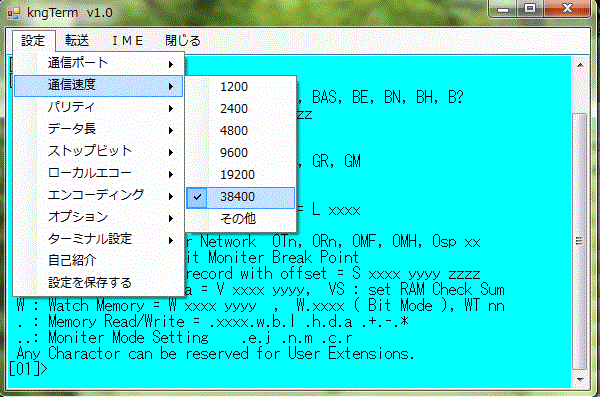Choose その他 baud rate option

coord(241,219)
